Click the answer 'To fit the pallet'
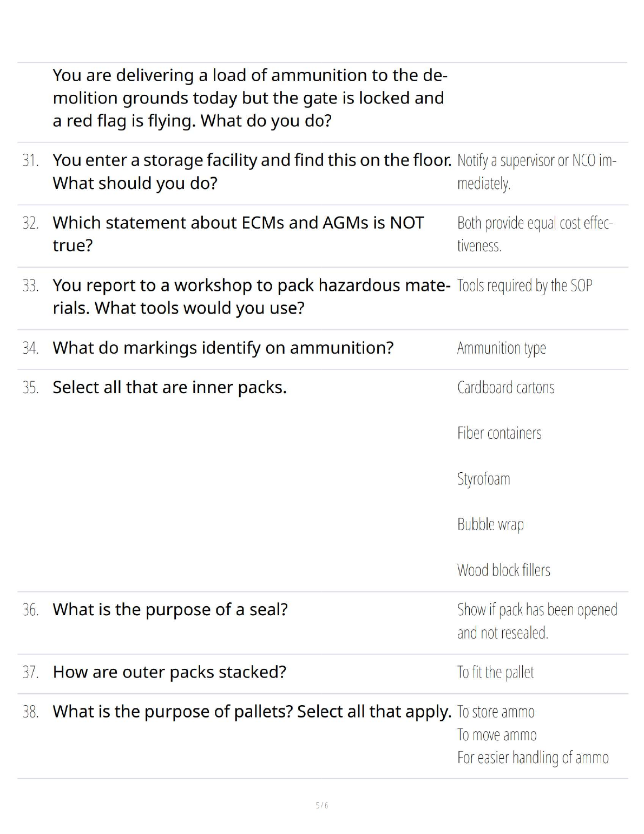 tap(495, 672)
